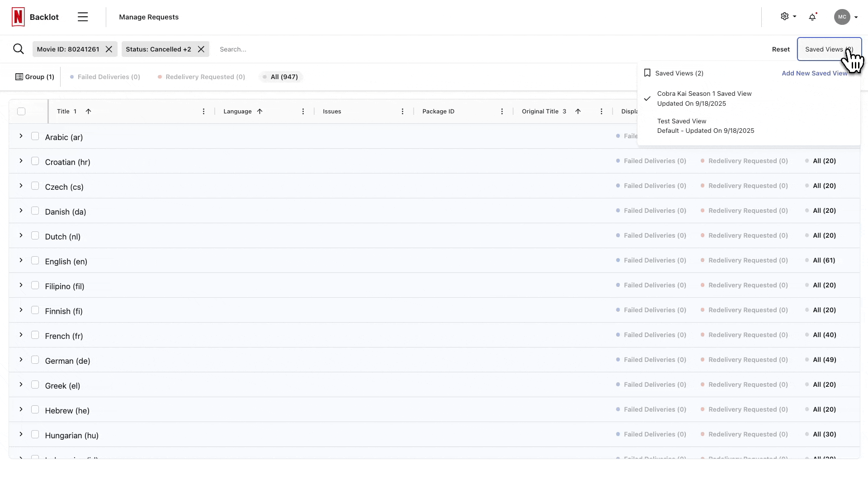This screenshot has width=868, height=488.
Task: Click the Netflix Backlot logo
Action: click(x=19, y=17)
